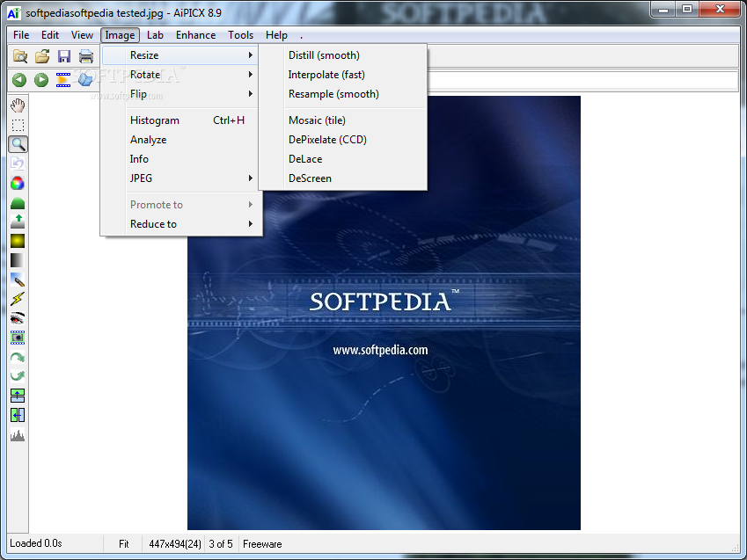Click the camera film frame icon
The image size is (747, 560).
tap(18, 338)
